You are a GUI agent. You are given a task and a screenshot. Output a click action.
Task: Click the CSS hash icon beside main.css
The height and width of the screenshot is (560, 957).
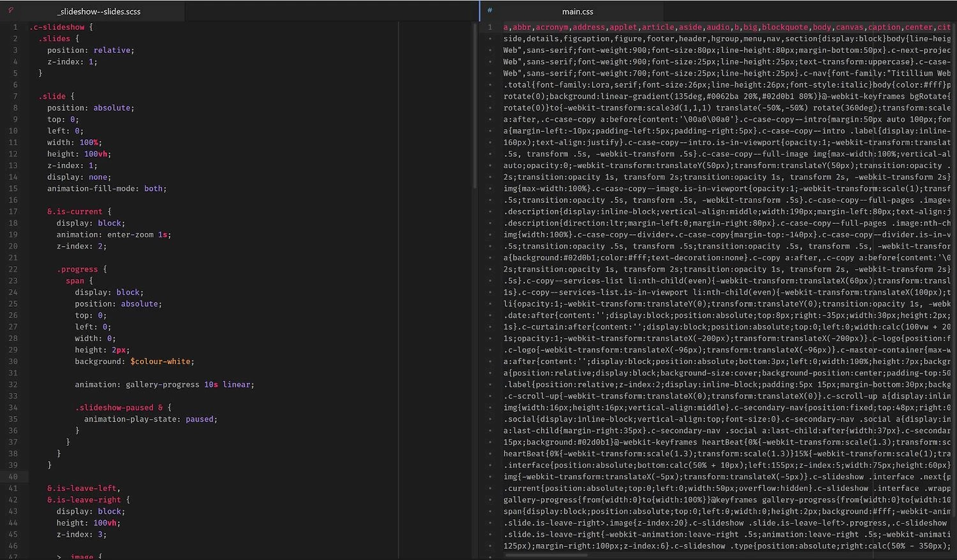coord(489,10)
